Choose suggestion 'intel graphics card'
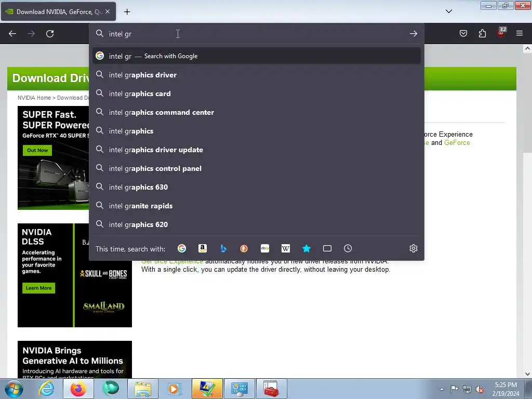 (257, 94)
